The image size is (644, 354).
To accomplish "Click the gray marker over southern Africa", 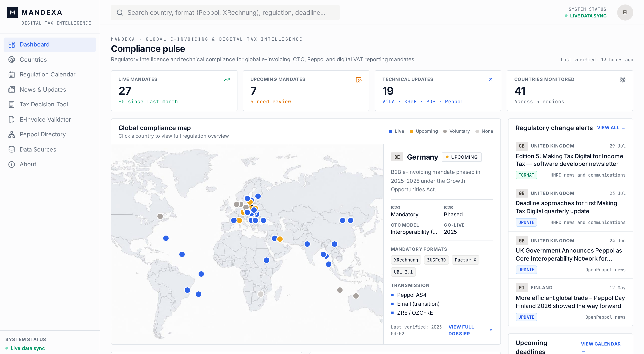I will pyautogui.click(x=261, y=294).
